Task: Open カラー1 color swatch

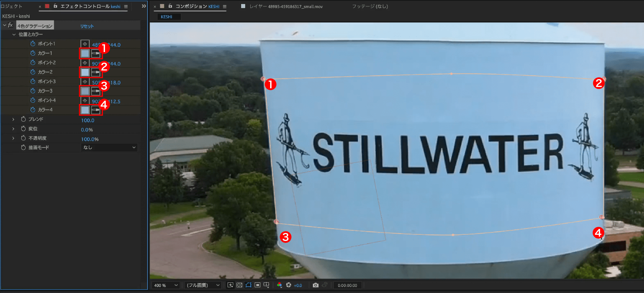Action: click(x=85, y=53)
